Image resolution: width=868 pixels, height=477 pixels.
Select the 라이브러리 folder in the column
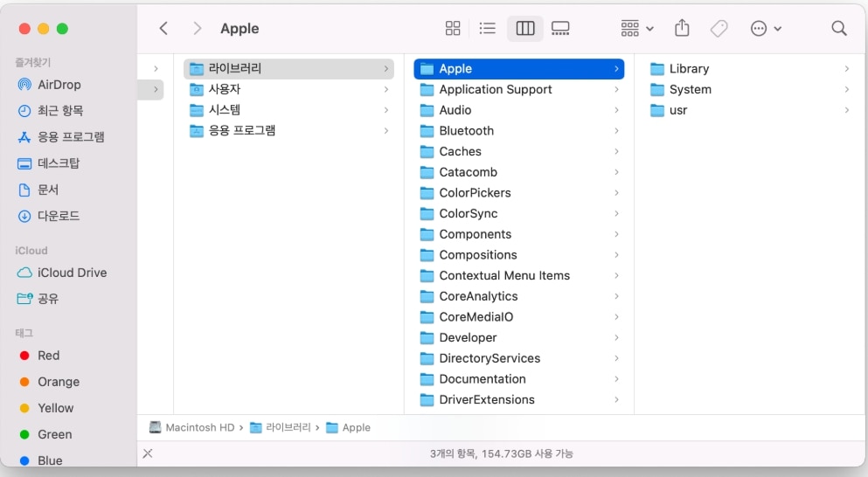pos(288,69)
